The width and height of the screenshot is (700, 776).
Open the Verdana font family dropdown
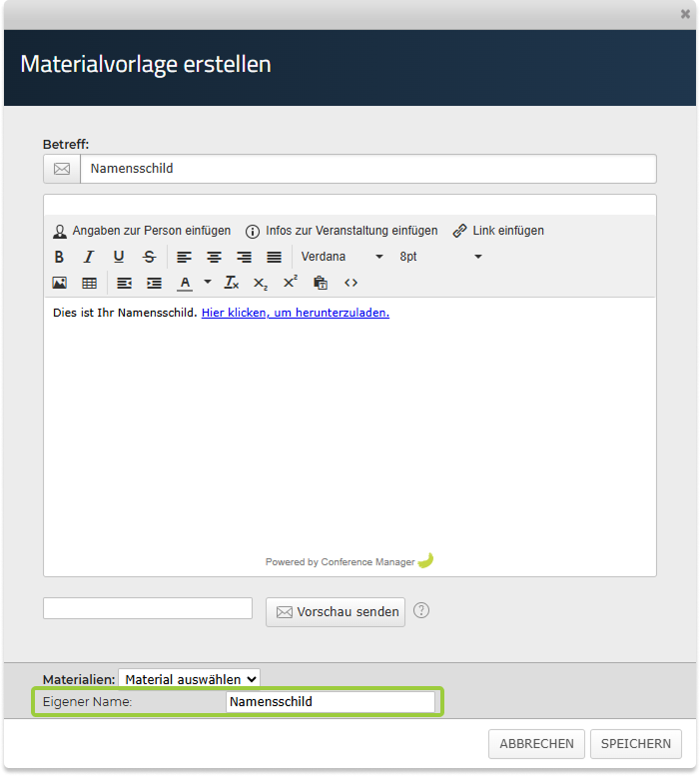343,257
